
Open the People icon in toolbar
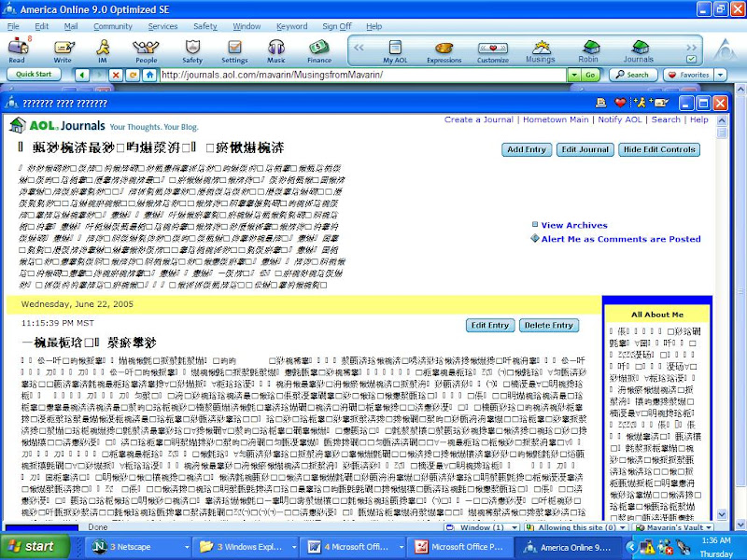[146, 47]
